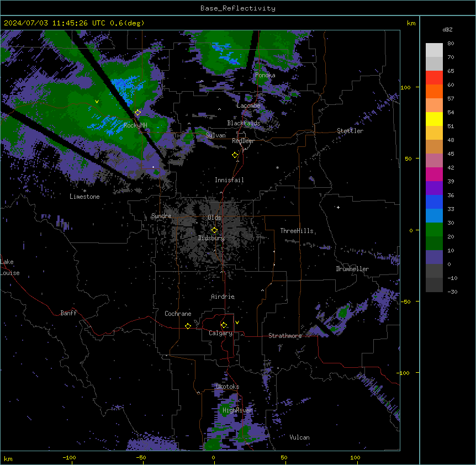Click the white plus marker north of Drumheller
476x465 pixels.
coord(338,207)
